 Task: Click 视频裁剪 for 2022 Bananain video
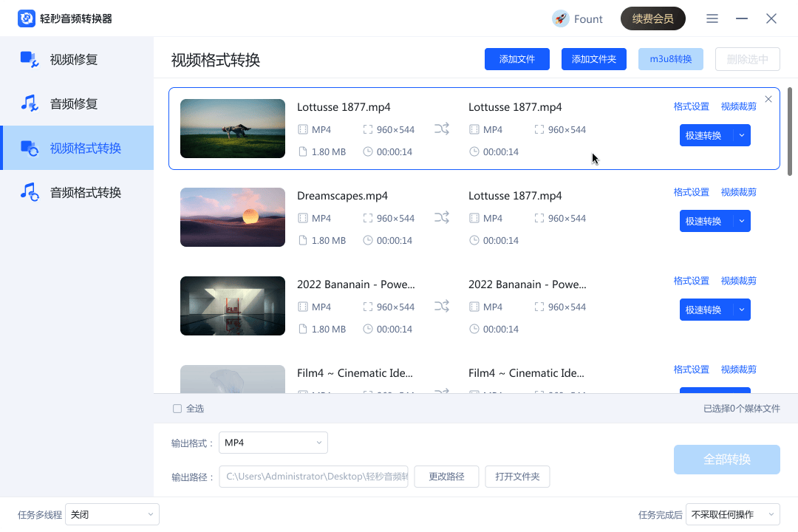(738, 281)
